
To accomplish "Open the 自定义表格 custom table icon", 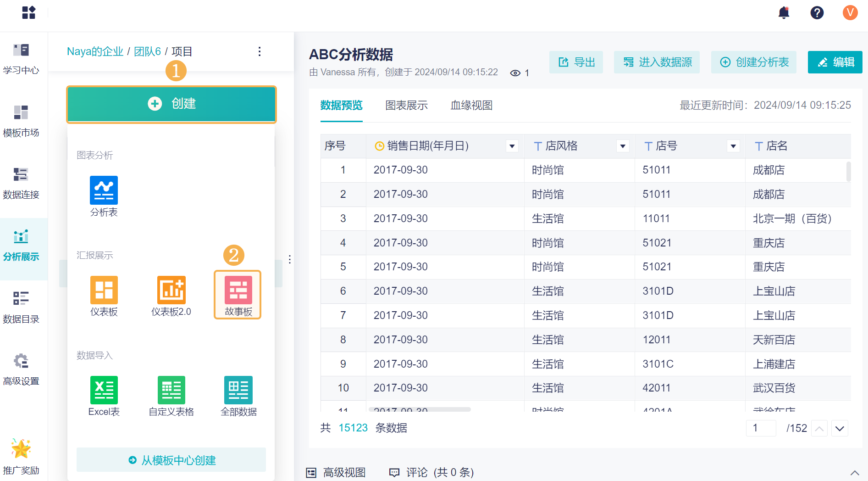I will (x=171, y=390).
